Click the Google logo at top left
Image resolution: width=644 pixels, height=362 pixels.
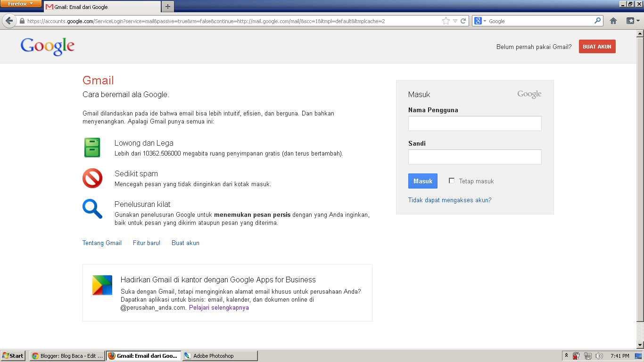tap(47, 46)
